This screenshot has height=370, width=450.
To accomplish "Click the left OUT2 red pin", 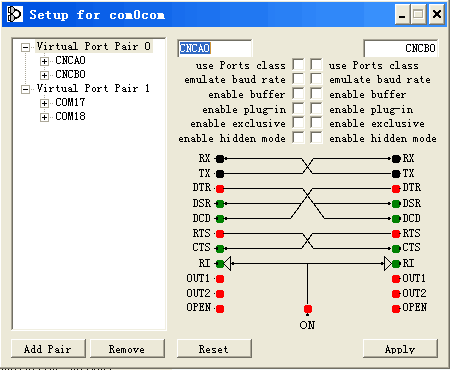I will [220, 294].
